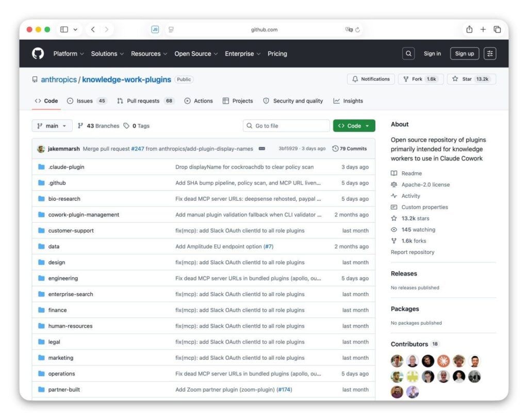Open the Notifications bell button
Screen dimensions: 528x420
[x=371, y=79]
